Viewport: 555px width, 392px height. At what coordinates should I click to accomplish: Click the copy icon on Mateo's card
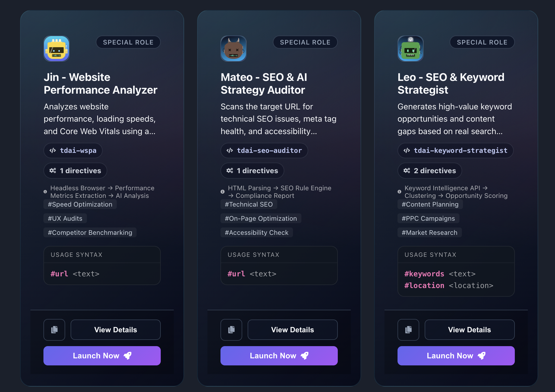(231, 330)
